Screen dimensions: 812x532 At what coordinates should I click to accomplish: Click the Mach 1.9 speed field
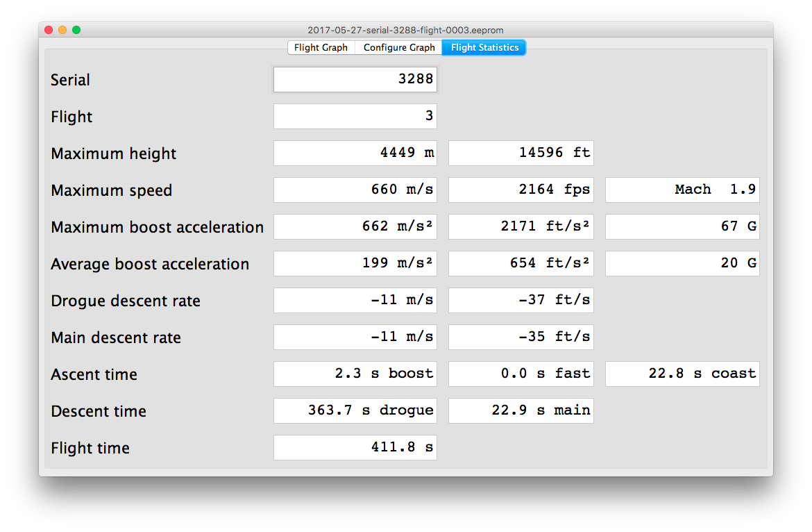682,190
